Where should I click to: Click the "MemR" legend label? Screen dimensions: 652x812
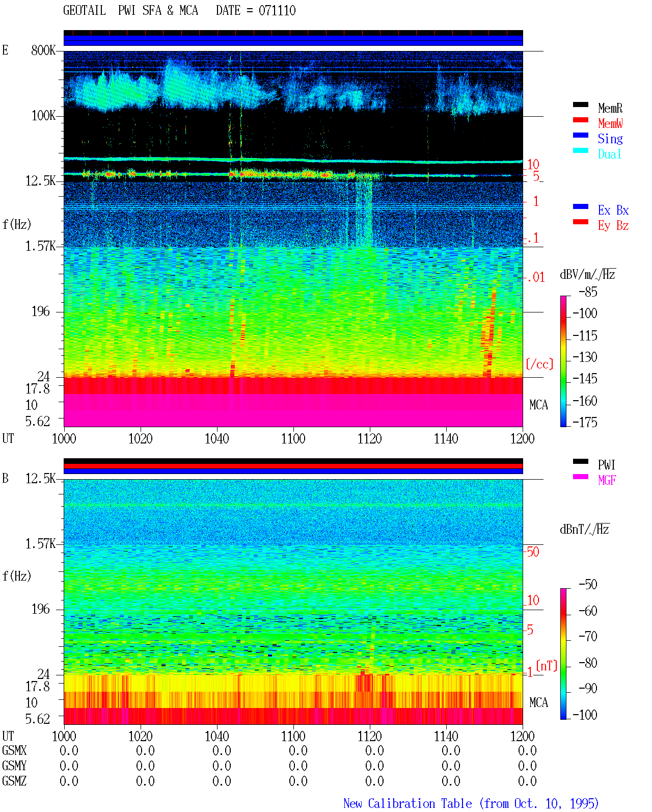pyautogui.click(x=610, y=108)
